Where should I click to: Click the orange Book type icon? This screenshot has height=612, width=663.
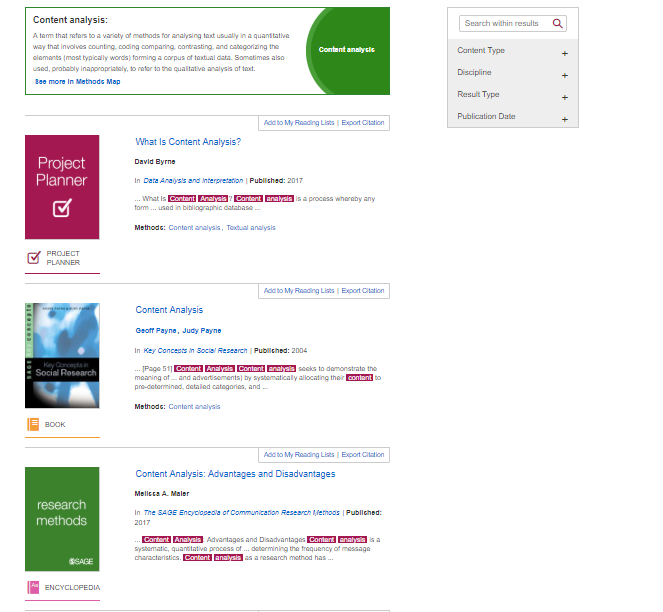tap(34, 424)
